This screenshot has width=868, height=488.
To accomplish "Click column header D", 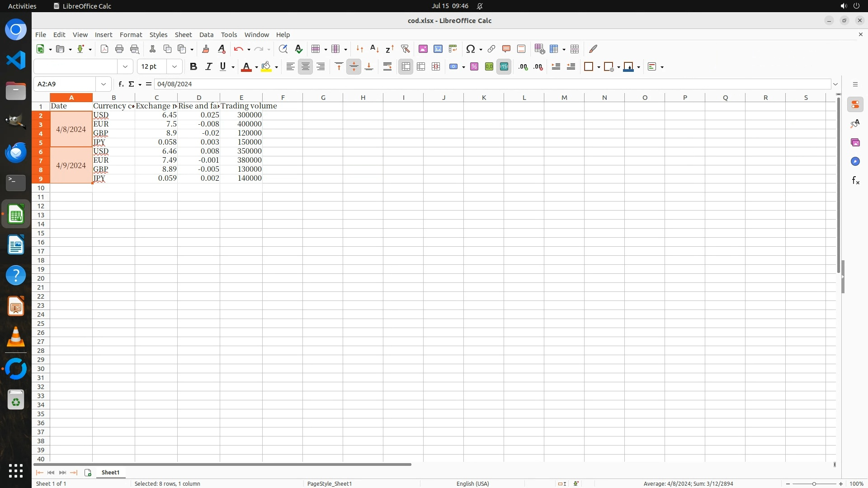I will pyautogui.click(x=198, y=98).
